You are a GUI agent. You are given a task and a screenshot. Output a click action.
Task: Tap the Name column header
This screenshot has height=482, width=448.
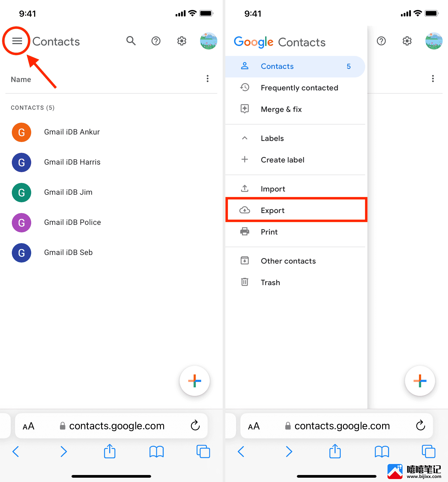[x=21, y=80]
